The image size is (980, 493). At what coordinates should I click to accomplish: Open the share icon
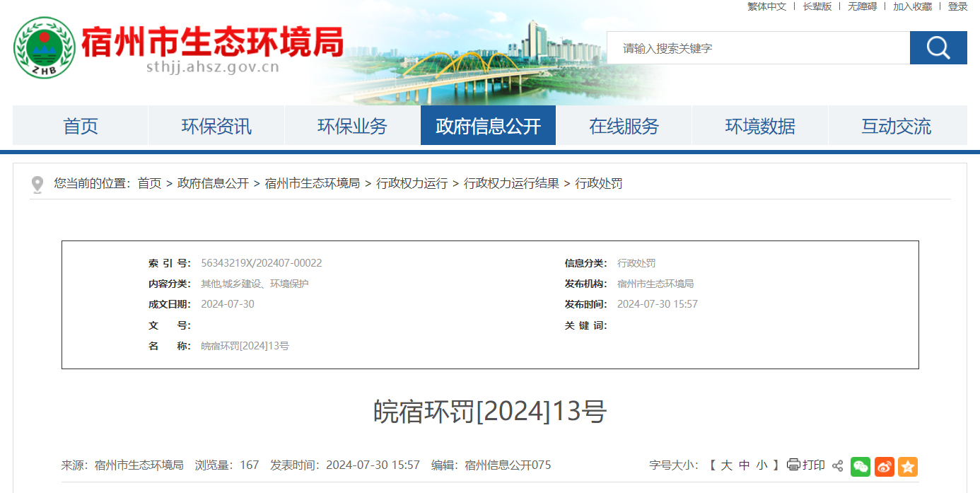[x=837, y=465]
